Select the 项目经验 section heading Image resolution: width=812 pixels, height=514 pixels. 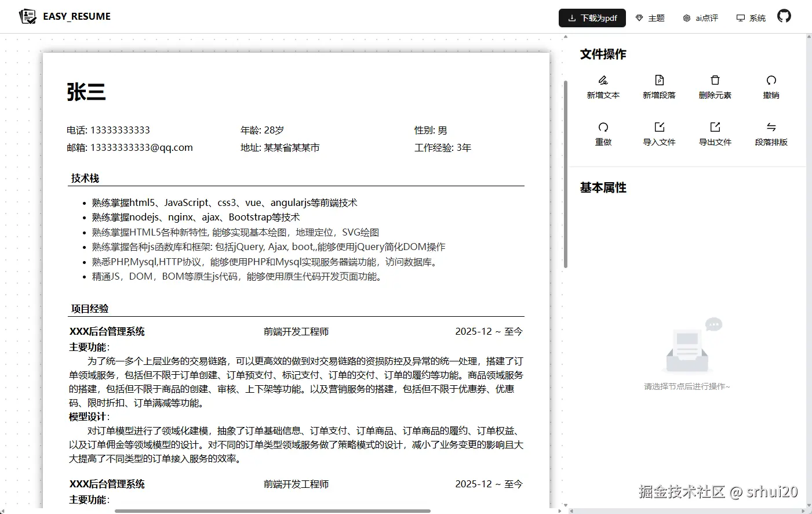[x=90, y=309]
